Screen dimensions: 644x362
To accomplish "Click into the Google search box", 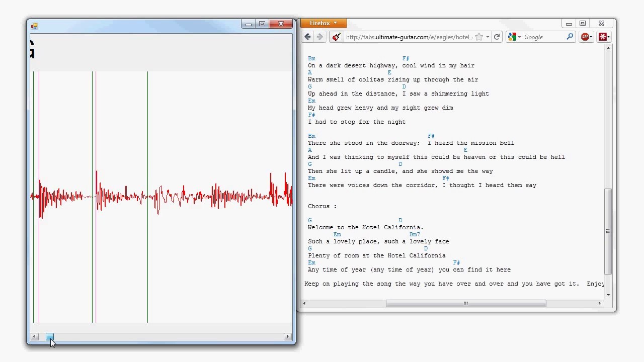I will point(544,37).
